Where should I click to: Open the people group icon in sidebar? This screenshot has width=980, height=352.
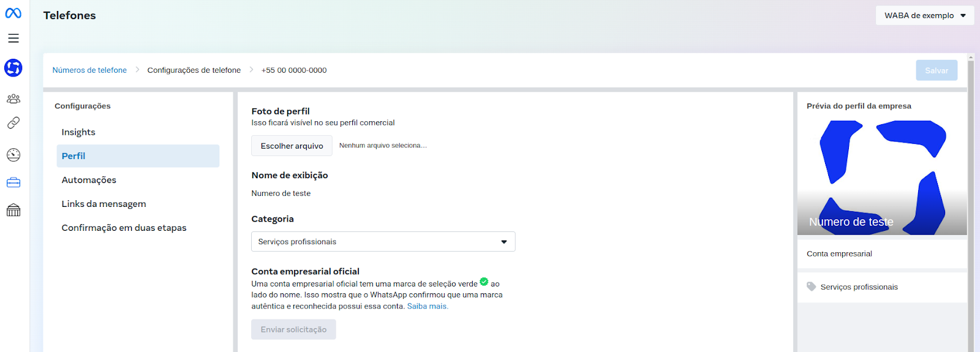tap(13, 99)
